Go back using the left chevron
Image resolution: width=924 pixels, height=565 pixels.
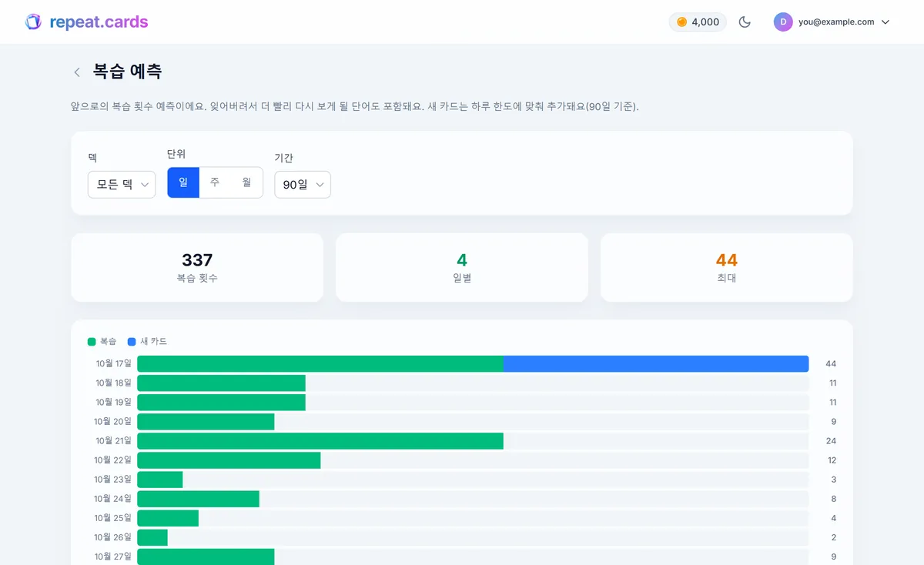(x=77, y=72)
